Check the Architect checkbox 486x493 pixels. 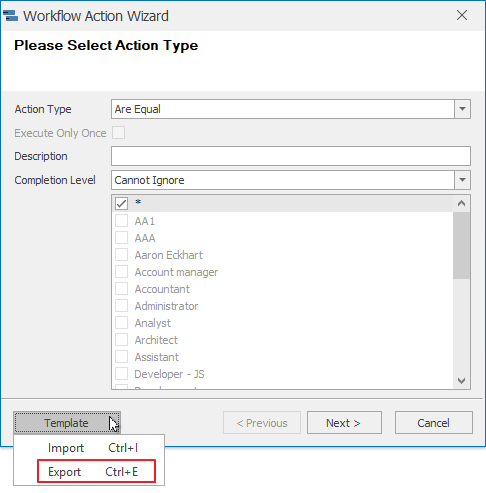[121, 340]
